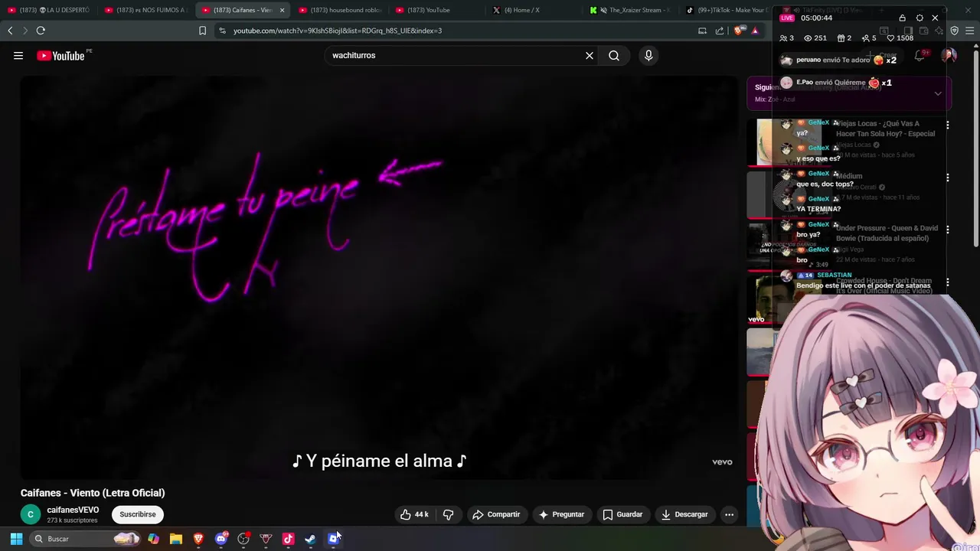Open TikTok app from taskbar

point(288,539)
